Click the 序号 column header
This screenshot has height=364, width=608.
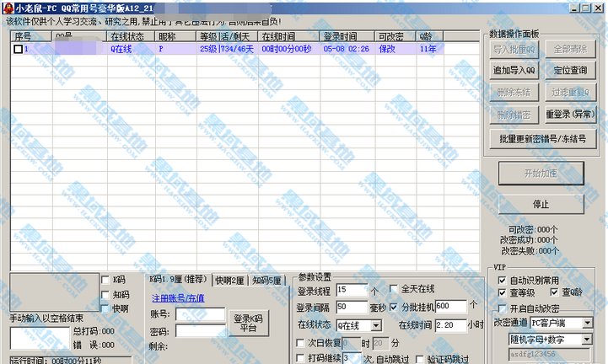31,36
